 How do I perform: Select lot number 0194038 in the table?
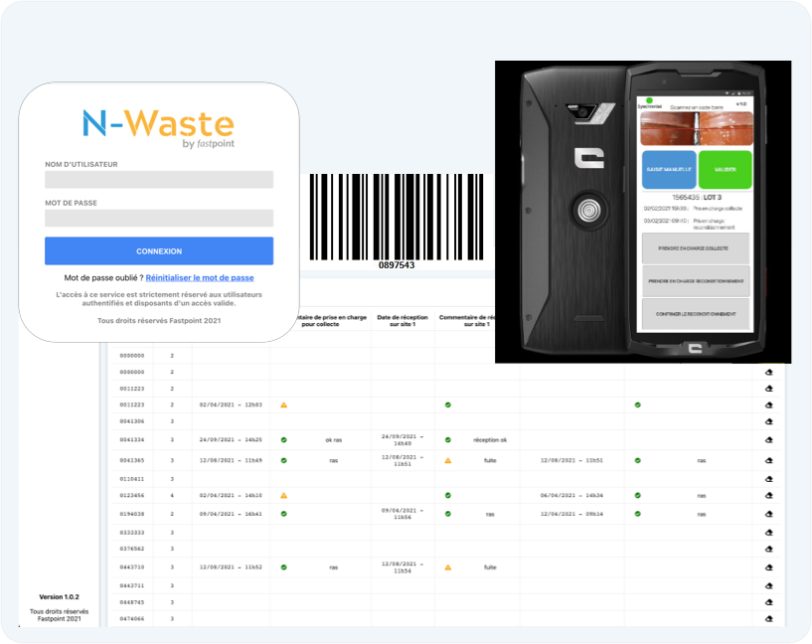tap(132, 514)
